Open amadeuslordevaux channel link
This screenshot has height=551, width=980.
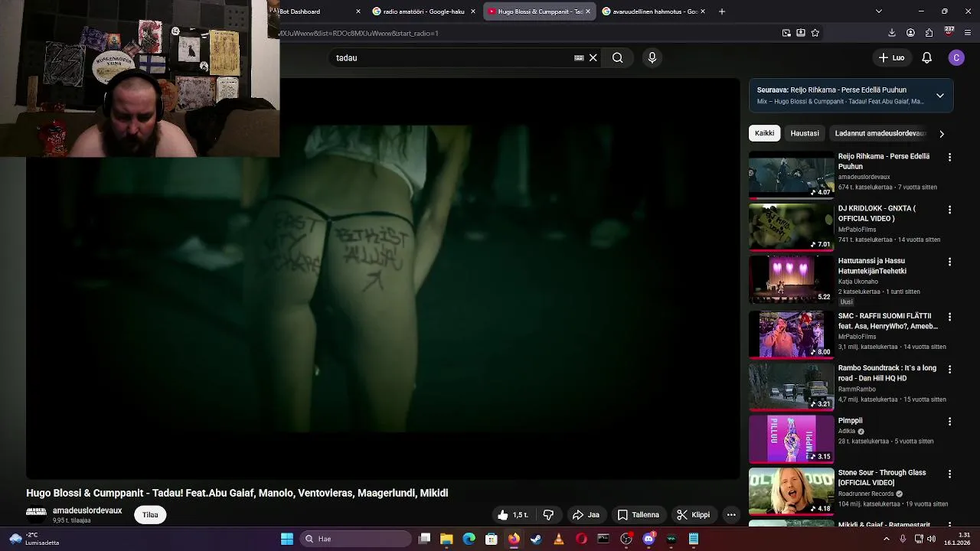point(87,510)
